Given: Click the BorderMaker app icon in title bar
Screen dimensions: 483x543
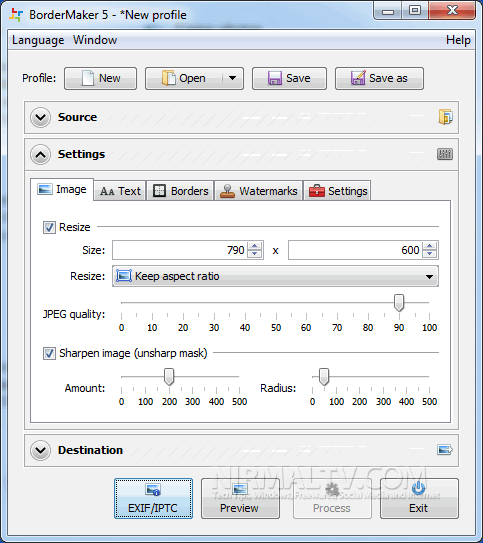Looking at the screenshot, I should [x=16, y=15].
